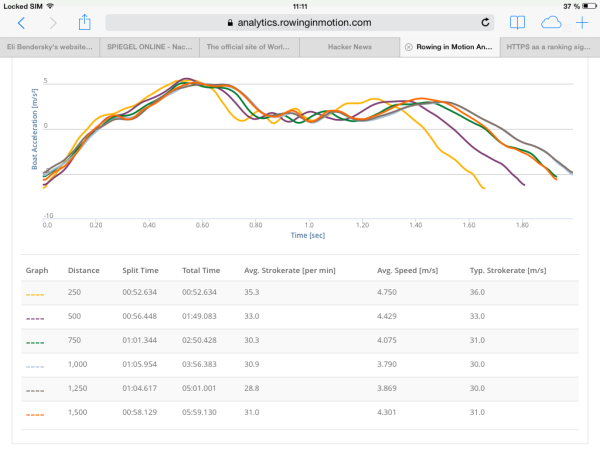Click avg strokerate value 35.3
The image size is (600, 450).
(x=252, y=292)
